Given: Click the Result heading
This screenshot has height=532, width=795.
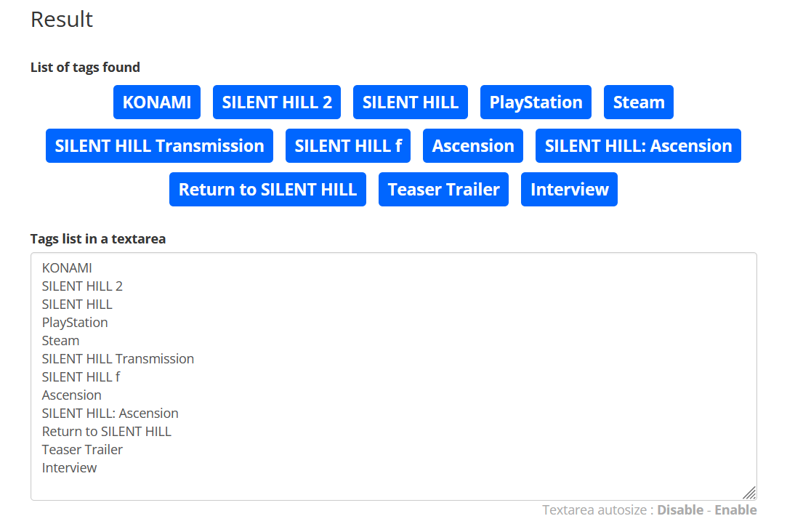Looking at the screenshot, I should pos(62,20).
